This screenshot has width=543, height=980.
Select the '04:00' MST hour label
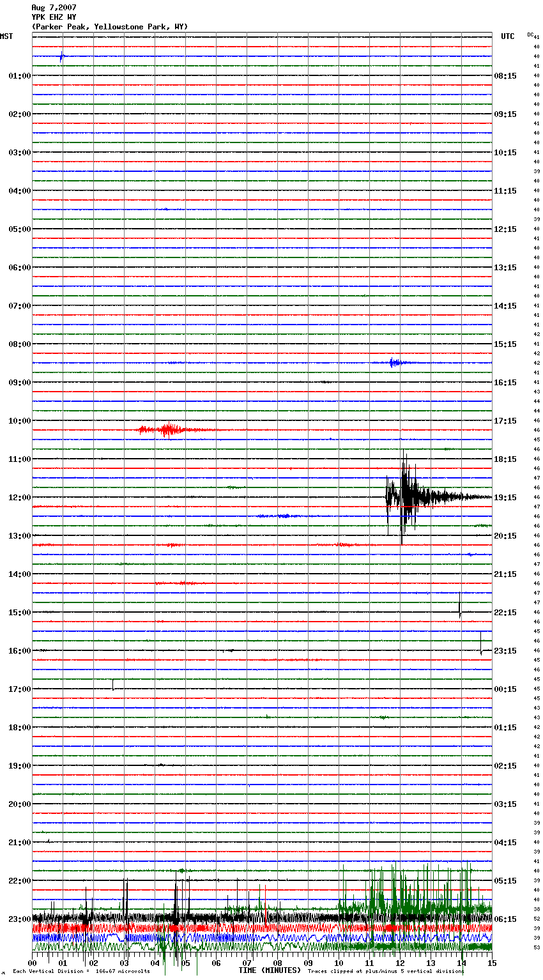[20, 191]
